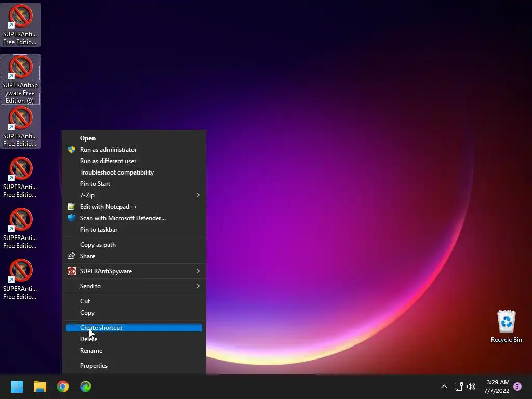The image size is (532, 399).
Task: Show hidden system tray icons
Action: [x=444, y=387]
